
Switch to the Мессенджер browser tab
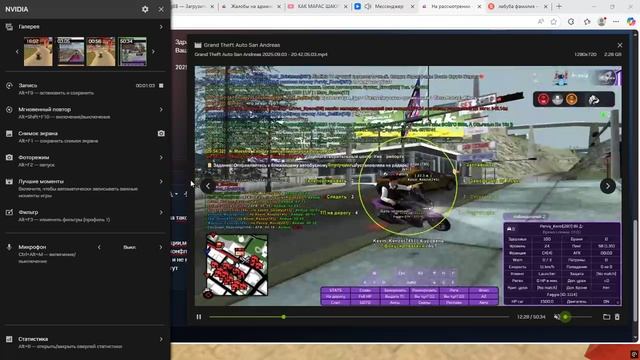[384, 7]
